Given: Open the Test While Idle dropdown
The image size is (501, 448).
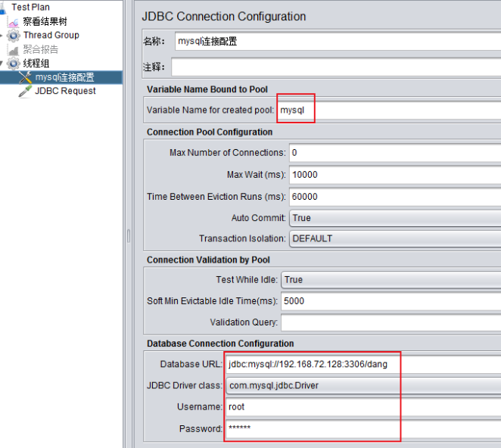Looking at the screenshot, I should pyautogui.click(x=391, y=280).
